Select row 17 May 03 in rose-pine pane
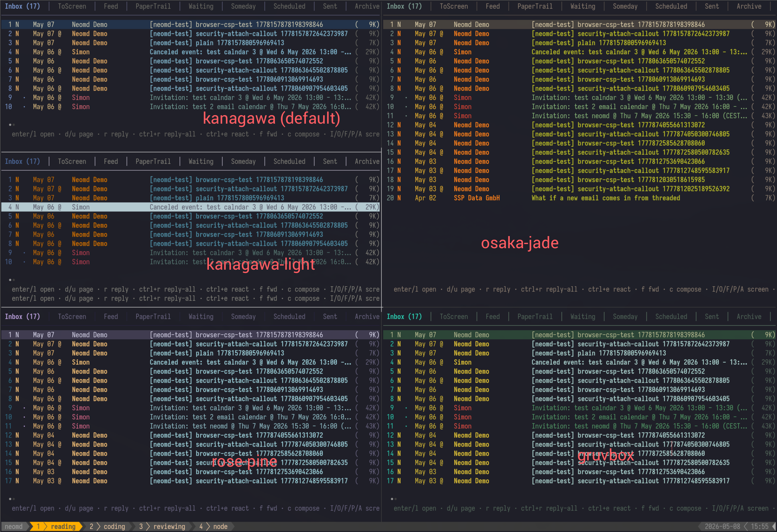The image size is (777, 532). (191, 481)
